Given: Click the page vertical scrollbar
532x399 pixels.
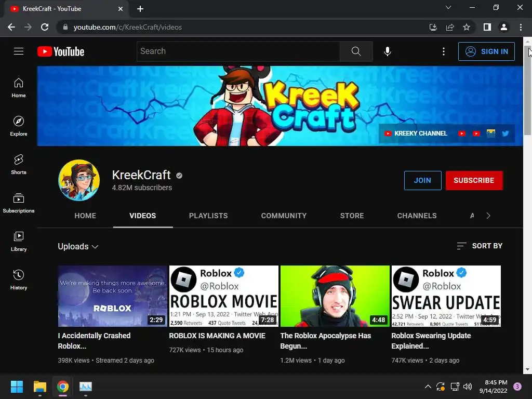Looking at the screenshot, I should [527, 90].
